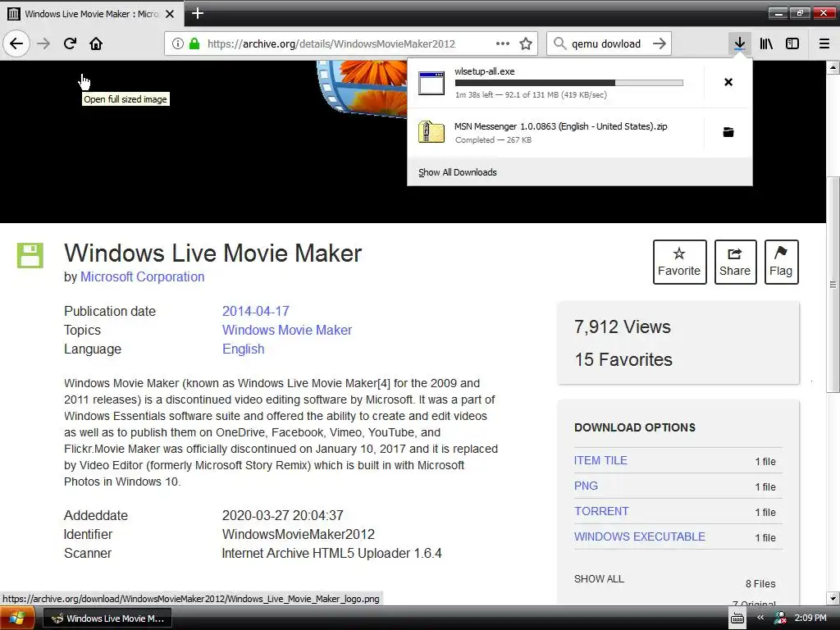Click the Share button
Screen dimensions: 840x630
pos(735,262)
